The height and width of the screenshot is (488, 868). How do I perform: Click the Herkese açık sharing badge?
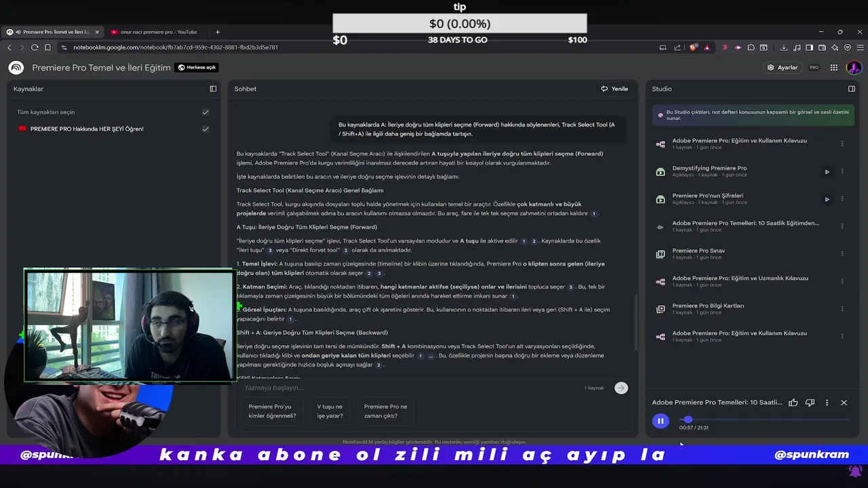click(197, 68)
